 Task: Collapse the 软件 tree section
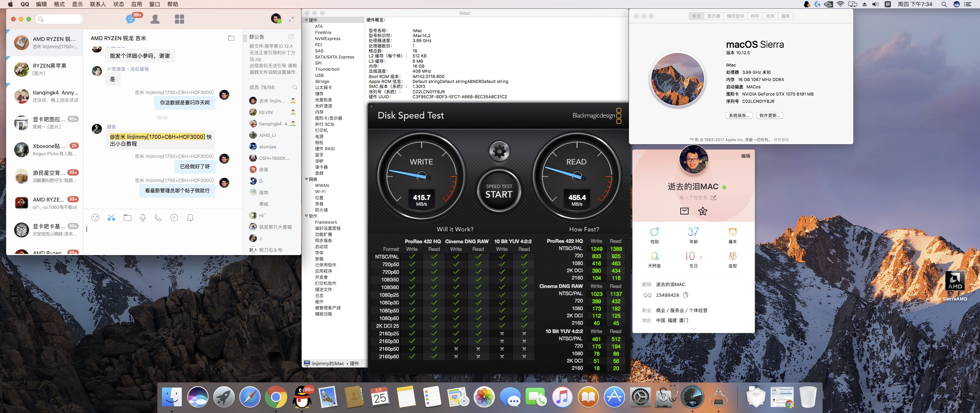(306, 216)
